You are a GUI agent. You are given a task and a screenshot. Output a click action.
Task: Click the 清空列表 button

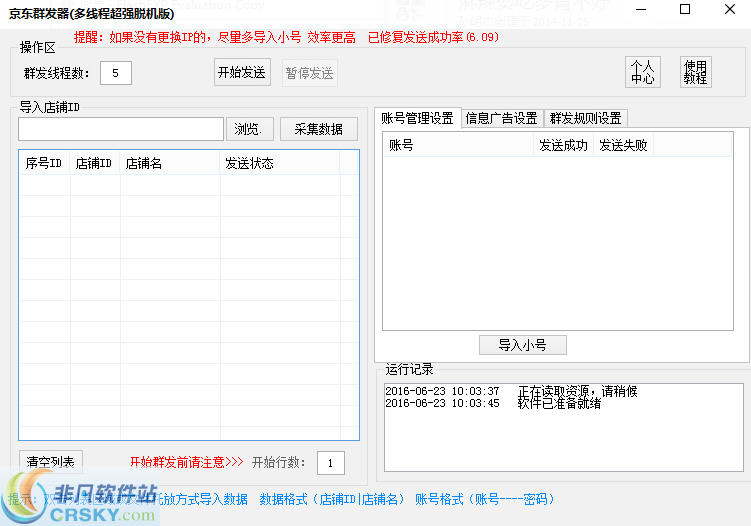pyautogui.click(x=51, y=461)
